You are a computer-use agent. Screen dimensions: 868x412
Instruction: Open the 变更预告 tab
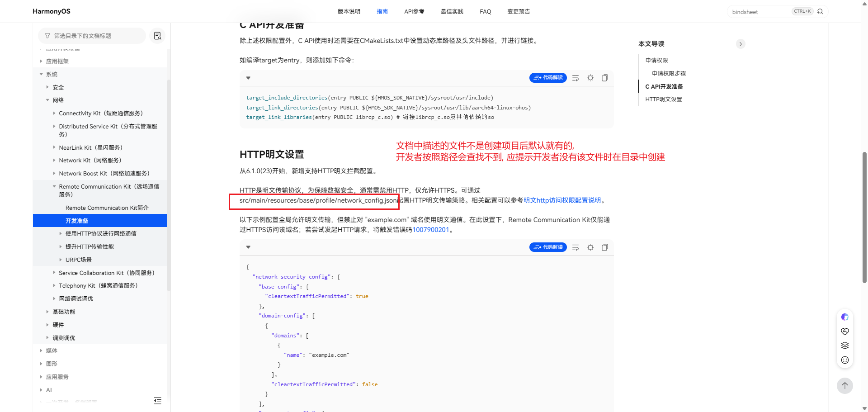[519, 12]
